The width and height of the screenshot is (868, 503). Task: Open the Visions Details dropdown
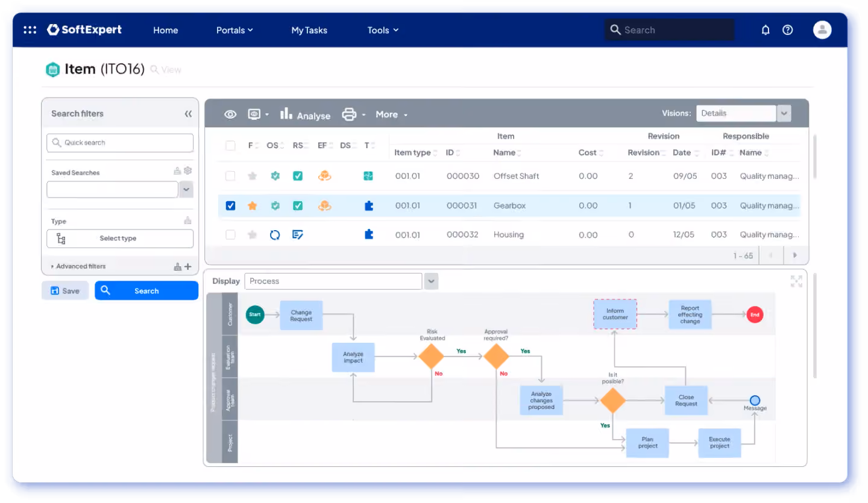(784, 113)
